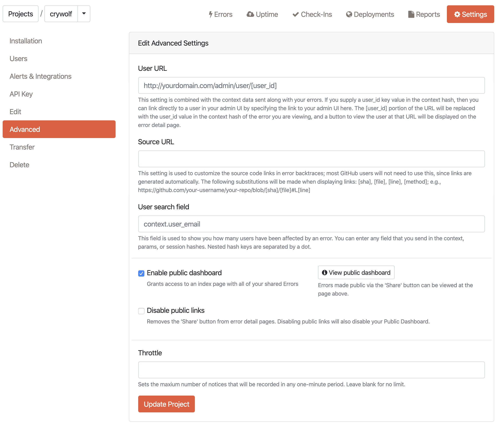The height and width of the screenshot is (427, 504).
Task: Click the globe Deployments icon
Action: click(x=349, y=14)
